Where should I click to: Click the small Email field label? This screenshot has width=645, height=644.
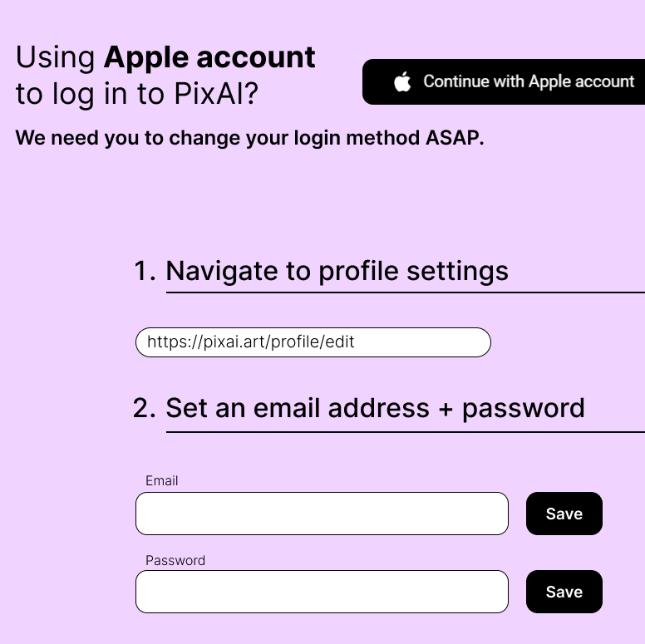click(x=161, y=480)
